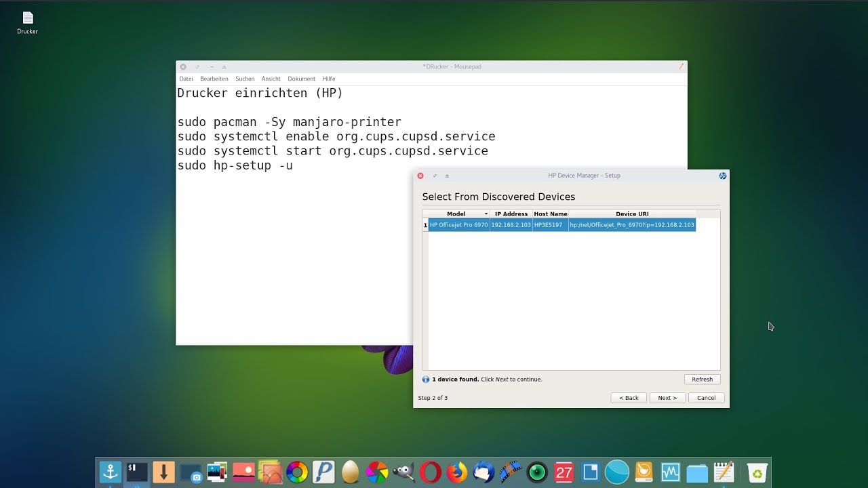Viewport: 868px width, 488px height.
Task: Open Firefox from the dock
Action: coord(457,472)
